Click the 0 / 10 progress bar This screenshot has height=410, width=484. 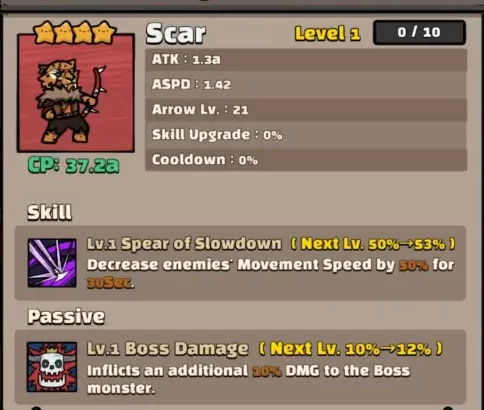[x=419, y=32]
